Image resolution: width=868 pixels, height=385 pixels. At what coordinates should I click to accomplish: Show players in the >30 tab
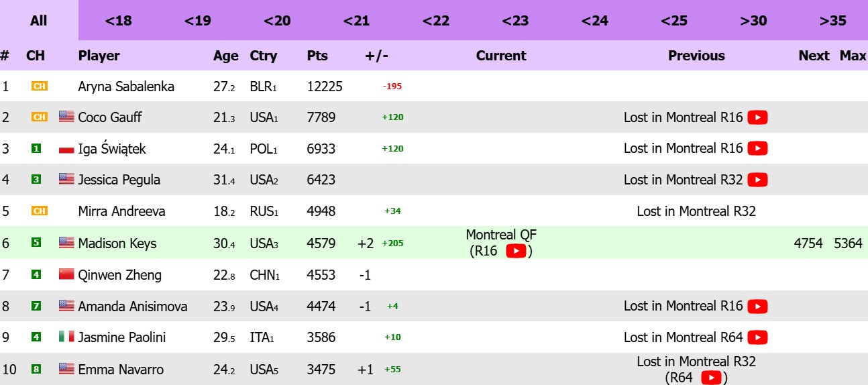coord(753,21)
